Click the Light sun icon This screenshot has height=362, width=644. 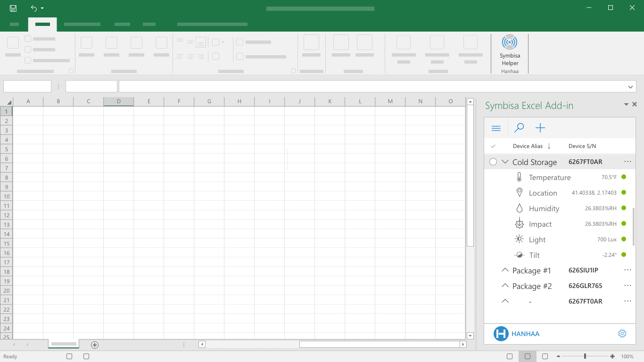[x=519, y=239]
